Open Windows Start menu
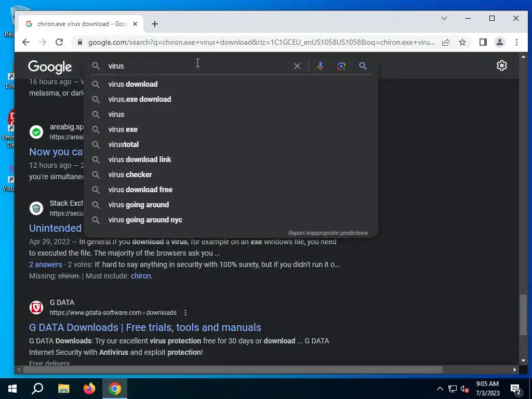The height and width of the screenshot is (399, 532). coord(12,389)
